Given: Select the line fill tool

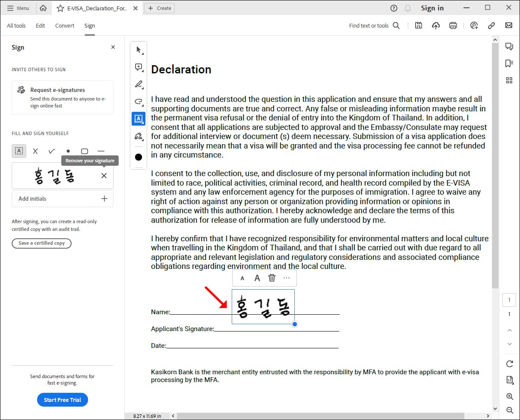Looking at the screenshot, I should coord(101,151).
